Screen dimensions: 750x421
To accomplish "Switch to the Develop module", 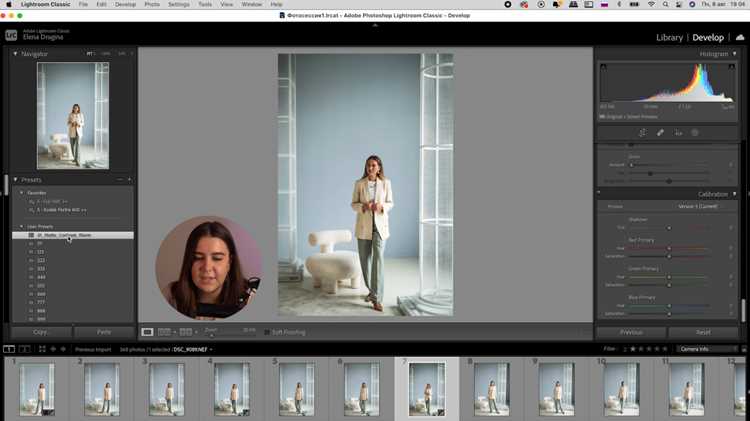I will [708, 37].
